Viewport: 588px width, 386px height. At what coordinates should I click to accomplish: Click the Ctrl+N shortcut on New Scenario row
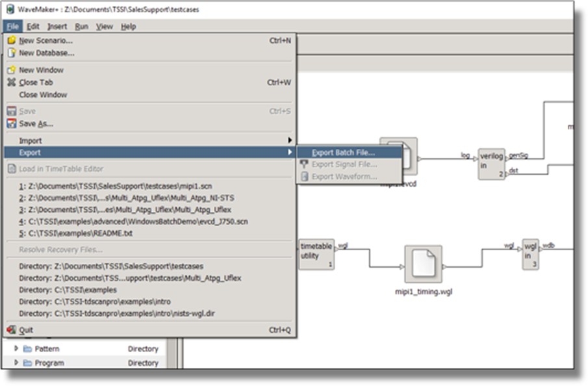[x=280, y=40]
